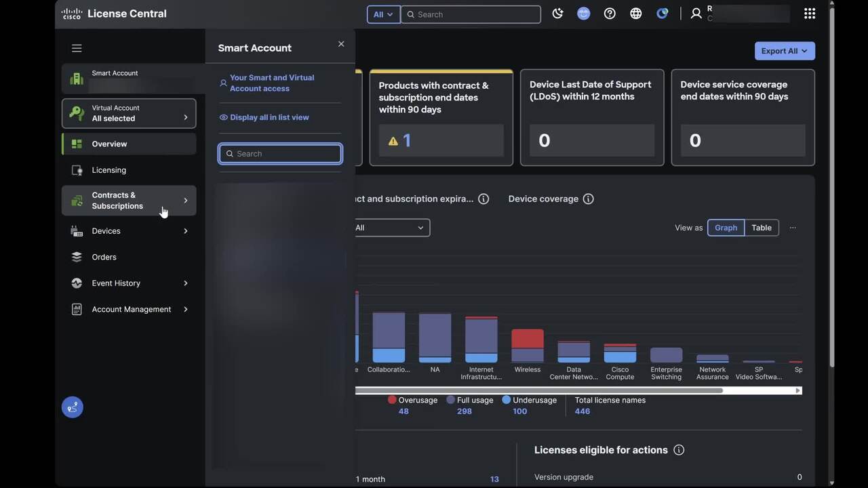Click Display all in list view link
The height and width of the screenshot is (488, 868).
tap(269, 117)
